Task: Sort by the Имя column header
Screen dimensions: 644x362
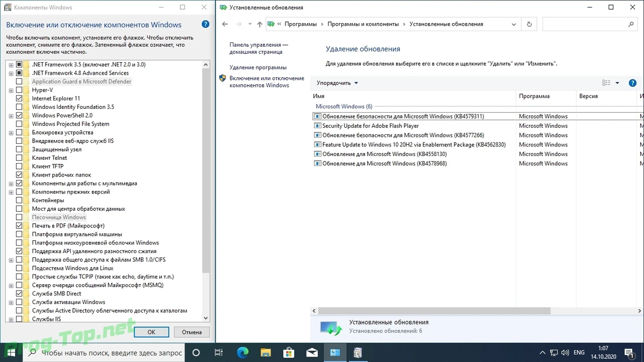Action: coord(413,97)
